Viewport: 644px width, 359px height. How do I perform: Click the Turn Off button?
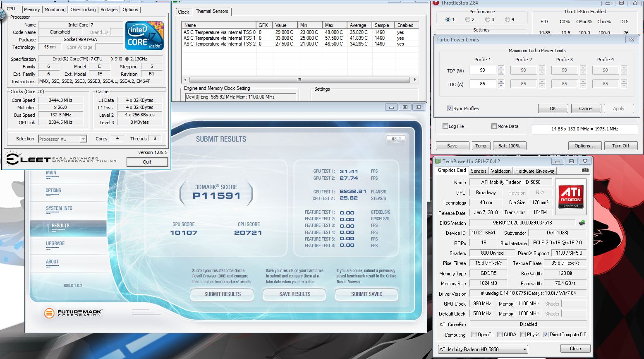tap(620, 146)
